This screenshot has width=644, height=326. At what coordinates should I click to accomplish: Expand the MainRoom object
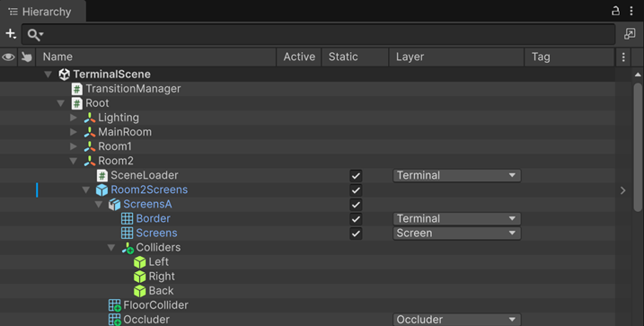click(74, 132)
